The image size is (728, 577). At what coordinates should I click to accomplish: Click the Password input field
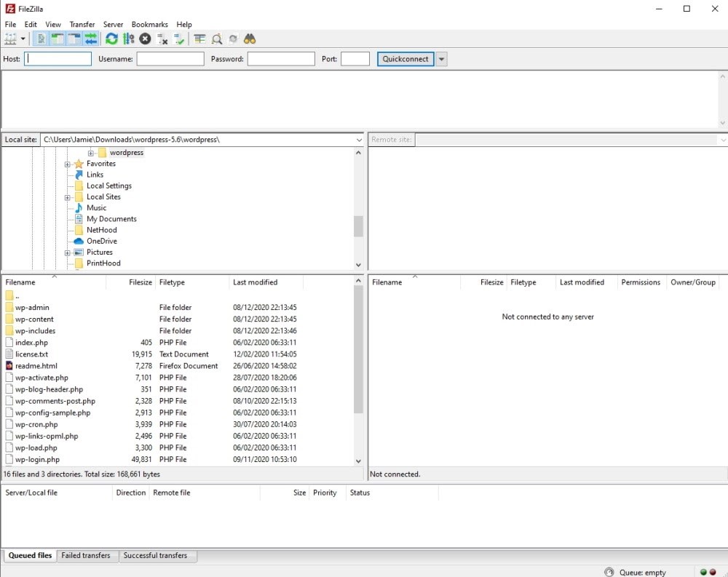tap(281, 59)
